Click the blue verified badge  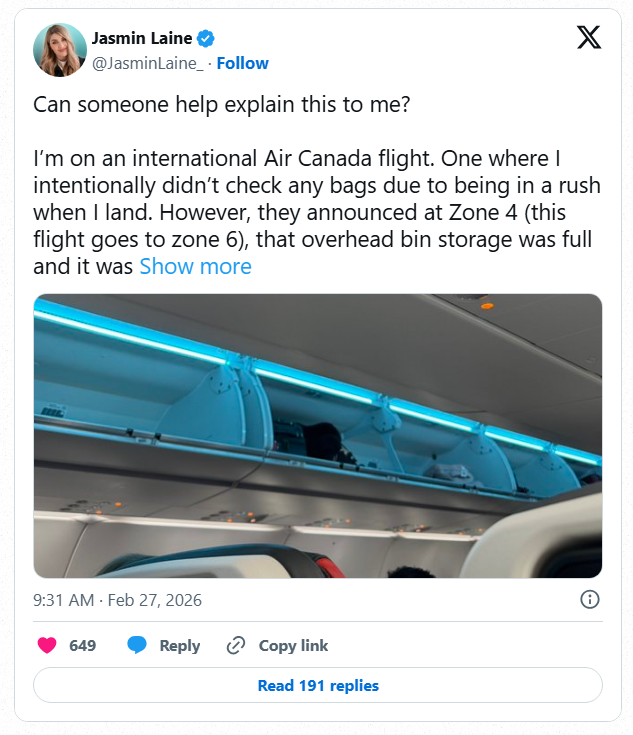point(206,39)
